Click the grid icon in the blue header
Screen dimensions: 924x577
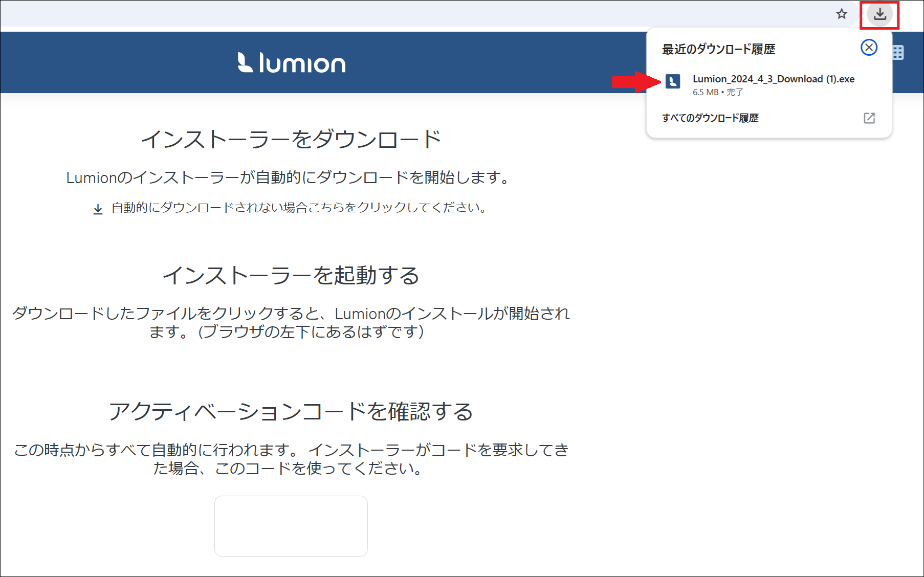click(898, 53)
